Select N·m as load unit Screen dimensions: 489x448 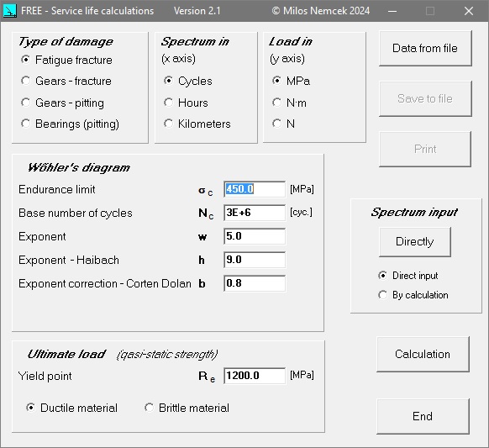pos(289,103)
